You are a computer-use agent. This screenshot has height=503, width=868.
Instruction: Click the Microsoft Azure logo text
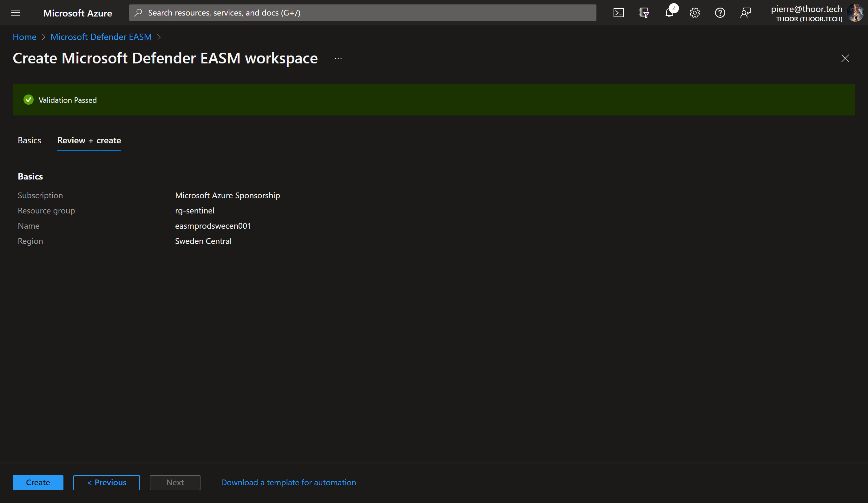(77, 13)
